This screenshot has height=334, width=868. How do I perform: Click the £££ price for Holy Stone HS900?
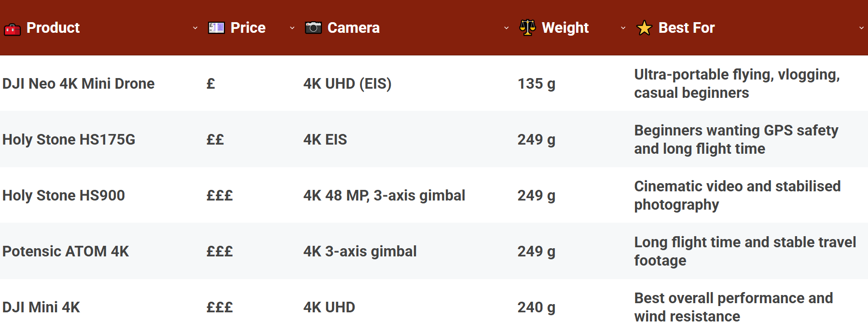pos(220,195)
